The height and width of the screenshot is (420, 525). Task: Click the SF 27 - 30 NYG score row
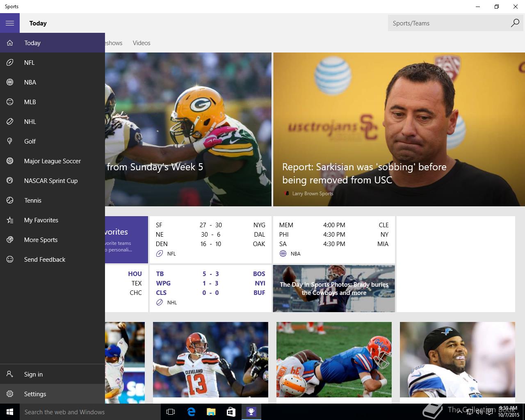210,225
